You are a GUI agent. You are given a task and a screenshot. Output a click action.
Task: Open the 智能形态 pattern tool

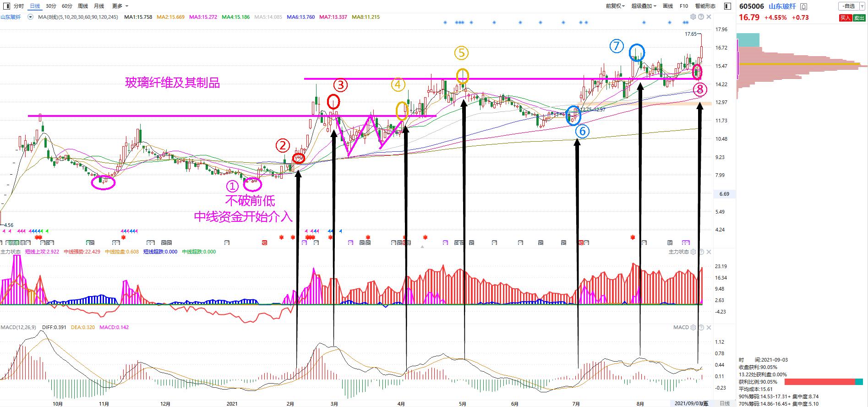click(x=705, y=6)
